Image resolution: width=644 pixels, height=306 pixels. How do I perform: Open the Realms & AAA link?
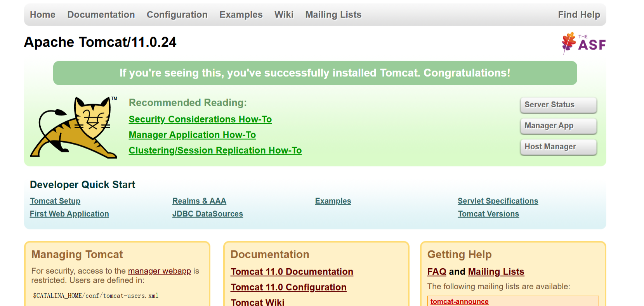click(199, 201)
